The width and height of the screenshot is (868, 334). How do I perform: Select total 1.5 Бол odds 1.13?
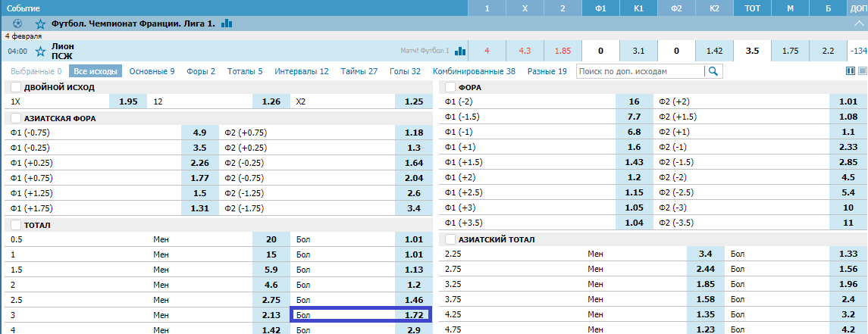tap(414, 270)
